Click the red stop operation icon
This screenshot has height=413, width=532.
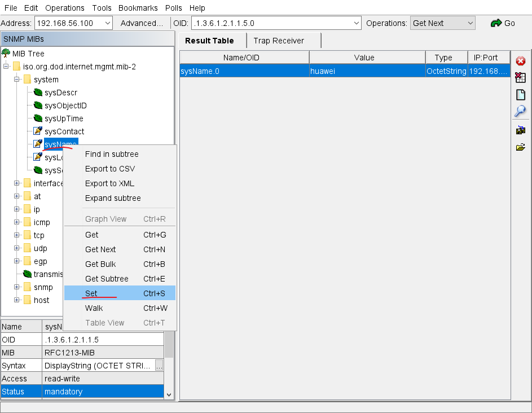520,60
